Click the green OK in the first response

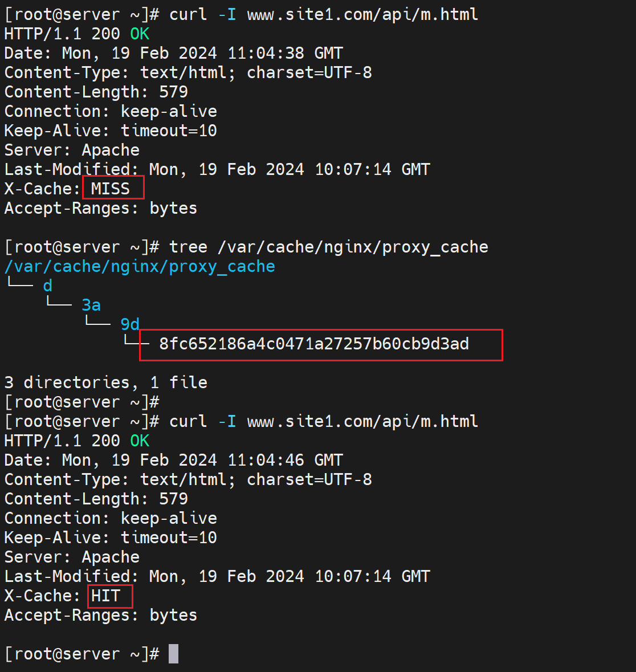click(x=140, y=34)
